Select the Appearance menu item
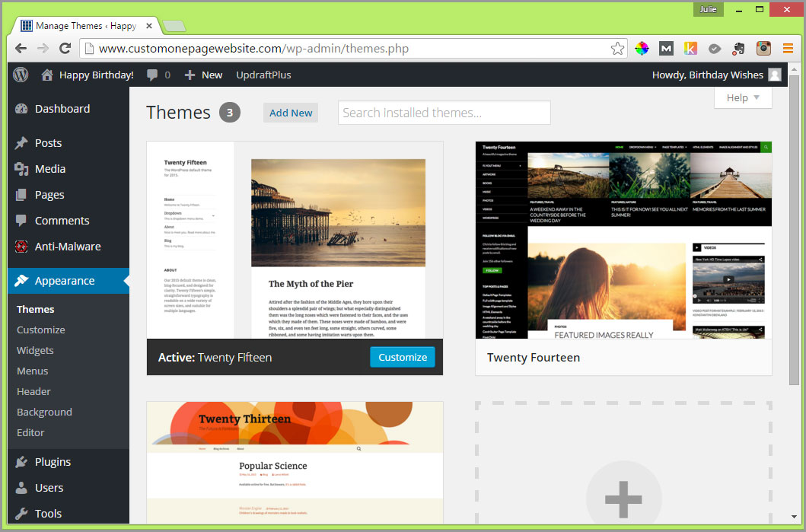 pos(68,281)
